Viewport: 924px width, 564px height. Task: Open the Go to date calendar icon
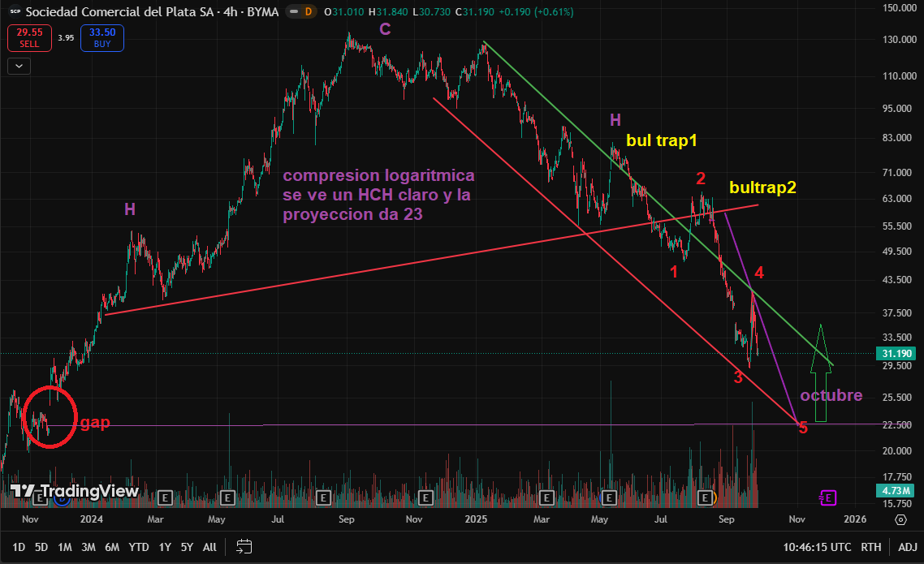(244, 547)
